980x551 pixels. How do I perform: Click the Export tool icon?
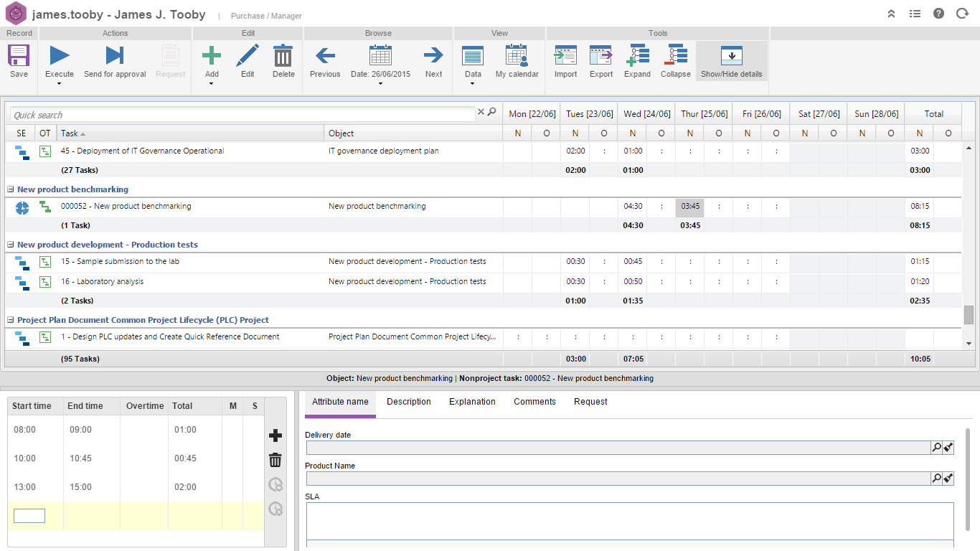[601, 56]
